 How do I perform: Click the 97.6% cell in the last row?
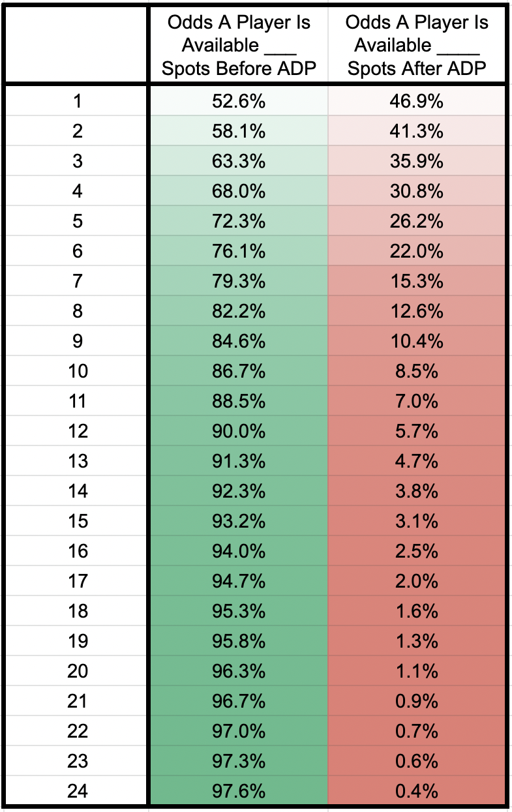238,791
